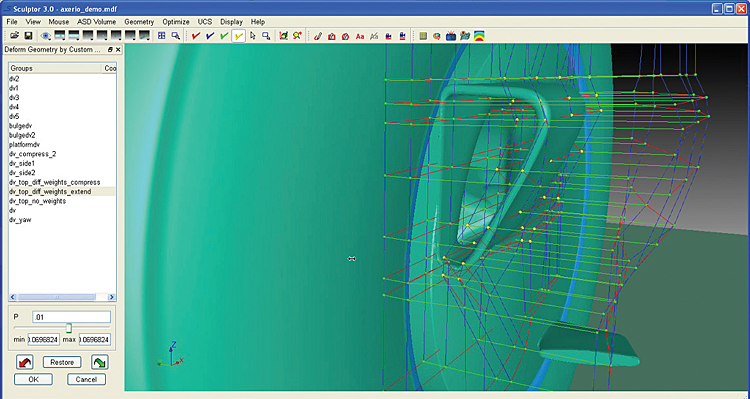Open the Help menu

[x=258, y=22]
